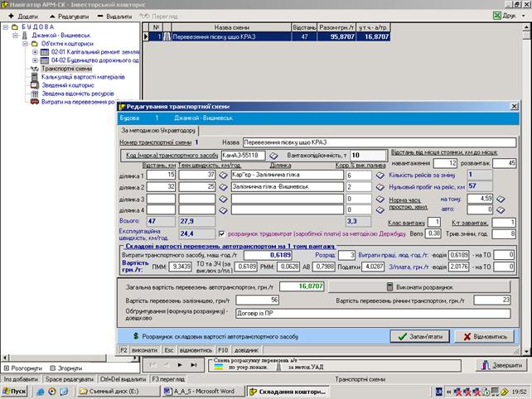Click diamond lookup icon beside КамАЗ-55118 field

click(274, 155)
